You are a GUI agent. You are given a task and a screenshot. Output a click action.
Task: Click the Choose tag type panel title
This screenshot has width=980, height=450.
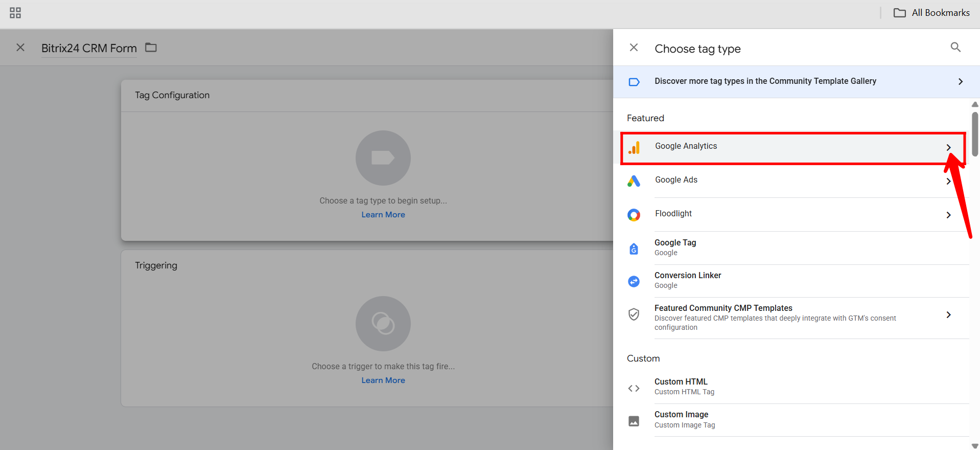point(697,49)
